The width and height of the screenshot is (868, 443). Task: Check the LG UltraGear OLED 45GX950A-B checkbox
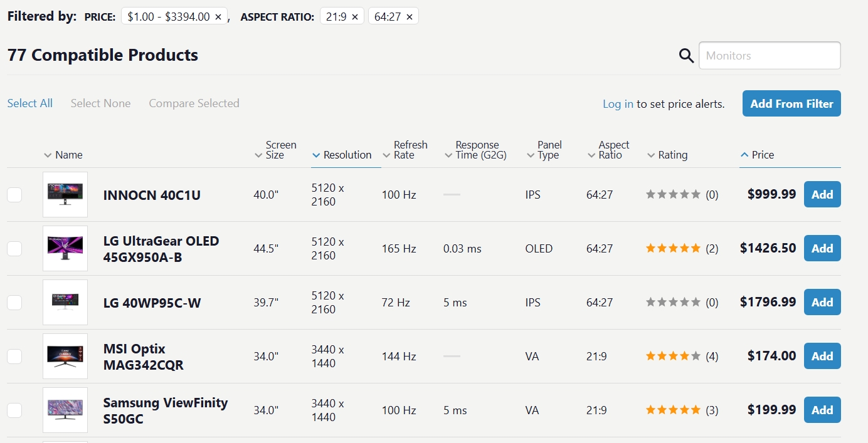(14, 249)
